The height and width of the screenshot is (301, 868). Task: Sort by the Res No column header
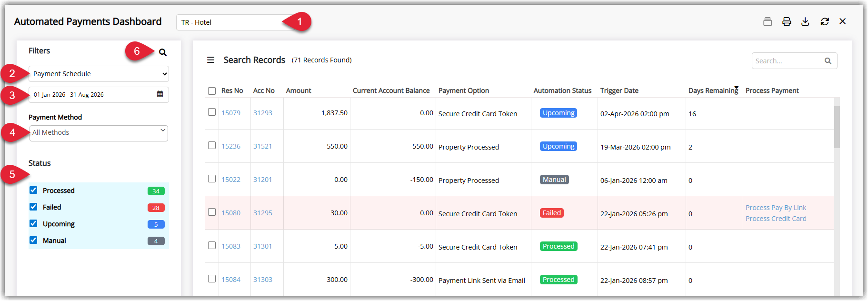232,90
